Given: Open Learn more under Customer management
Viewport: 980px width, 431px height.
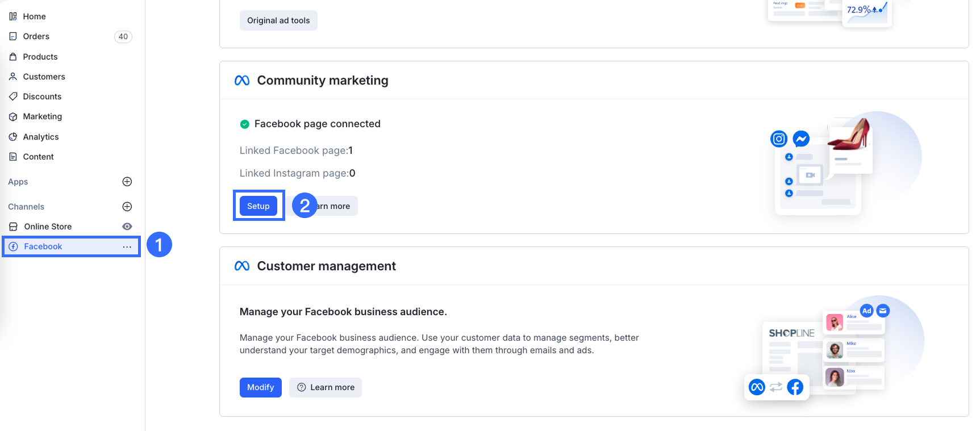Looking at the screenshot, I should 326,387.
